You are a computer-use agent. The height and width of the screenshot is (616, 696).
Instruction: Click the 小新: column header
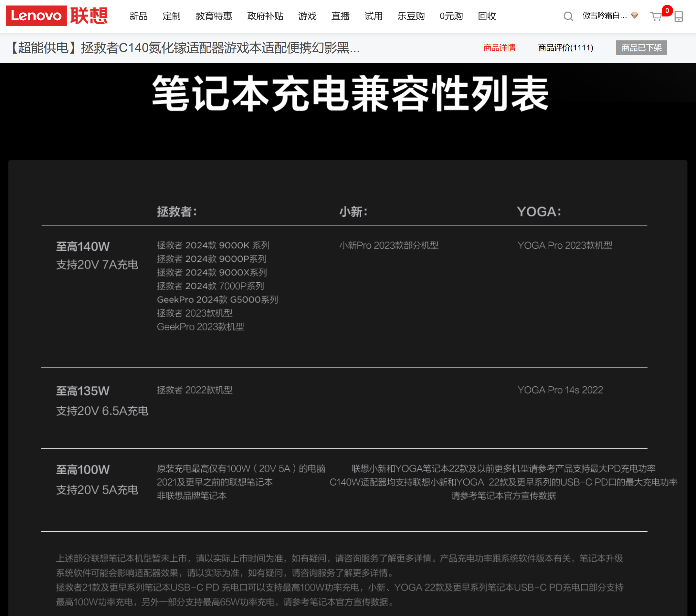(x=353, y=212)
